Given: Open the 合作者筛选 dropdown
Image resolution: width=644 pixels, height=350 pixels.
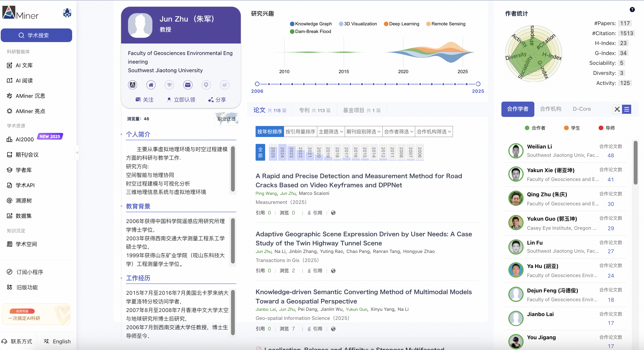Looking at the screenshot, I should 398,131.
